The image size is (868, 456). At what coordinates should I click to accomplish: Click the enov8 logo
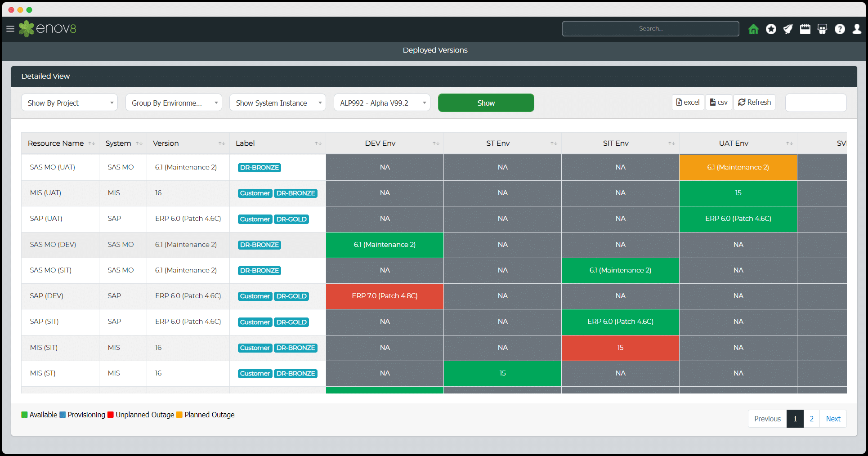point(48,29)
